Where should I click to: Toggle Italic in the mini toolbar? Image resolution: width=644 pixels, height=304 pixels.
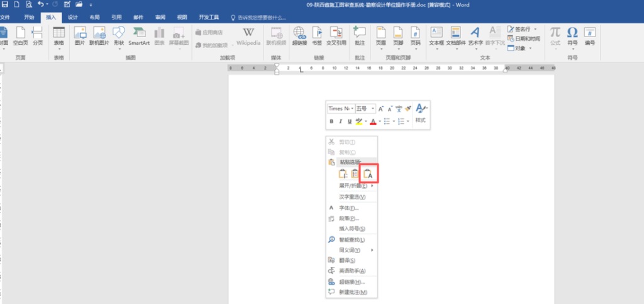point(340,121)
